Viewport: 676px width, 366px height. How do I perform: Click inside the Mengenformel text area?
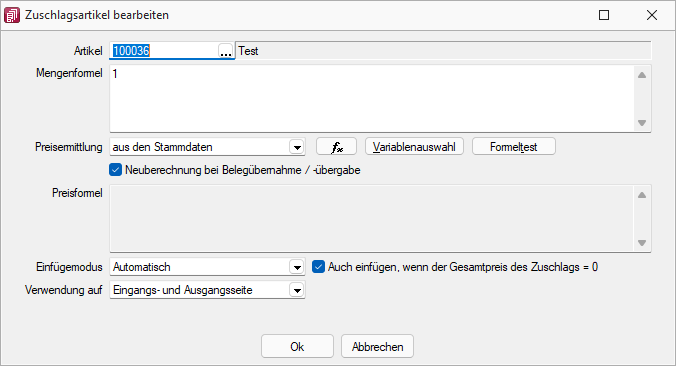(x=372, y=98)
